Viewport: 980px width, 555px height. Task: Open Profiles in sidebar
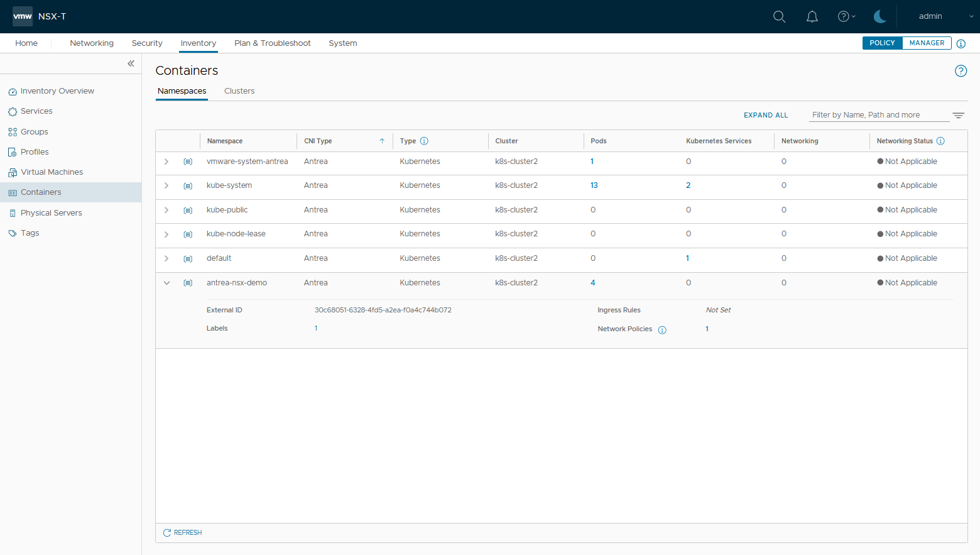pos(35,152)
